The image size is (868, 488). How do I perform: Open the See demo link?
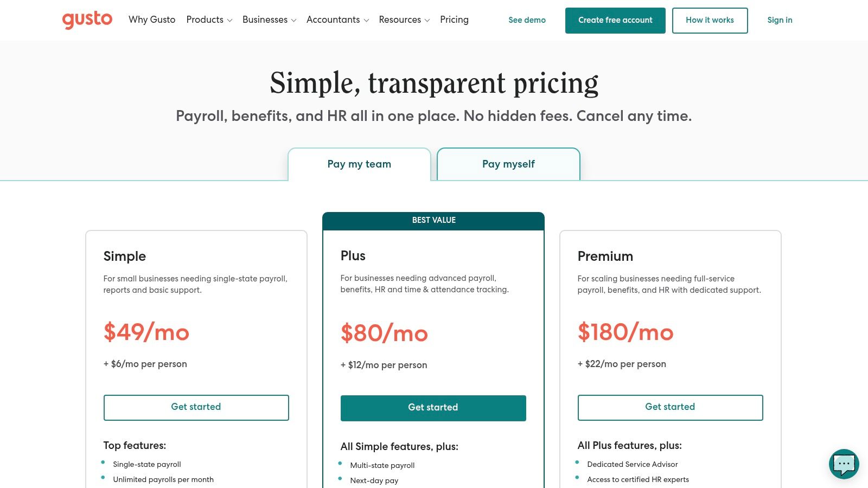(x=527, y=20)
